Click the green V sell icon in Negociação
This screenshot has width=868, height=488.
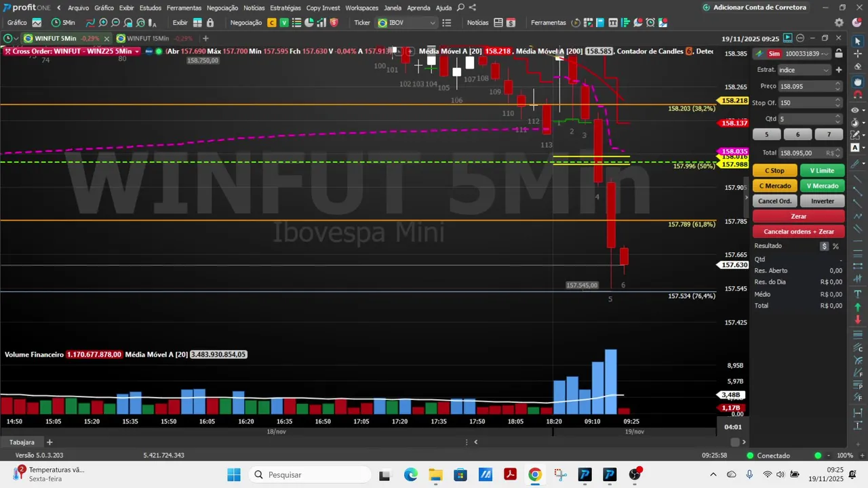pos(284,22)
